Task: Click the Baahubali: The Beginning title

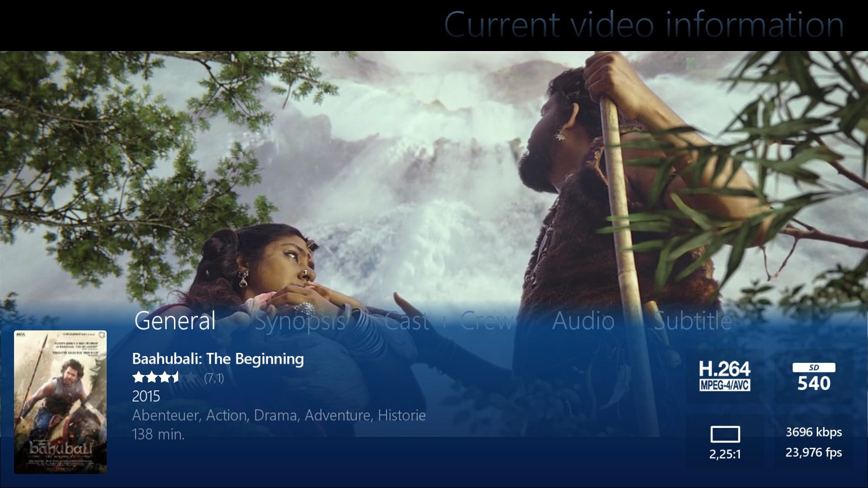Action: click(218, 359)
